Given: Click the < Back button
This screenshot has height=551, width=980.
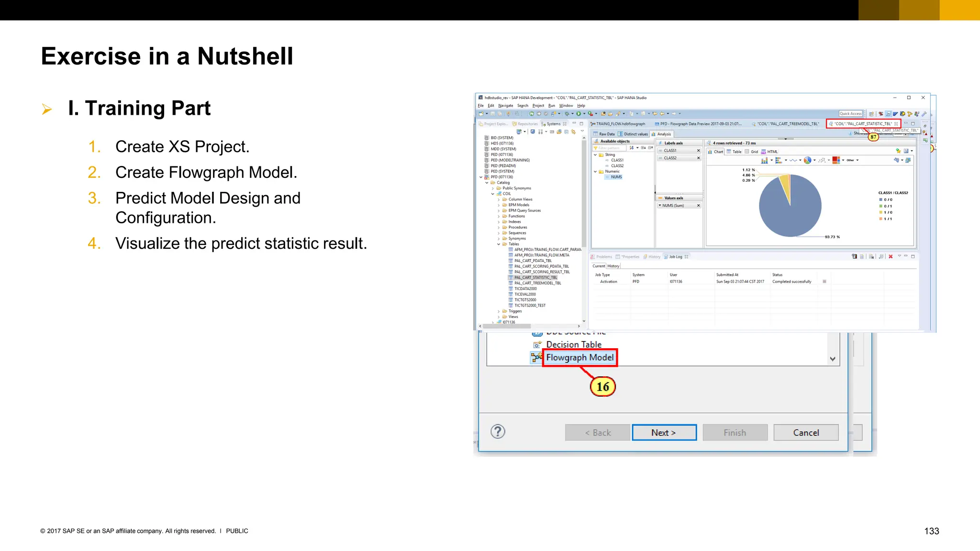Looking at the screenshot, I should [598, 432].
